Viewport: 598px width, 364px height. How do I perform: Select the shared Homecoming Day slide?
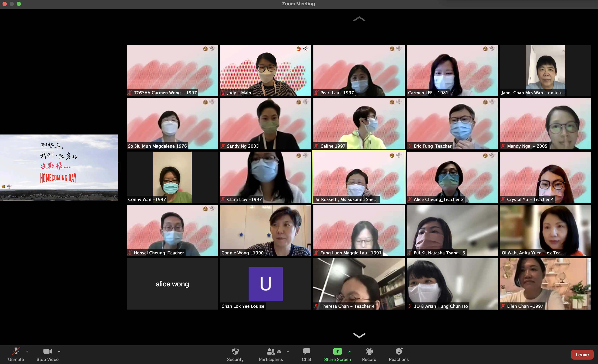(x=59, y=167)
